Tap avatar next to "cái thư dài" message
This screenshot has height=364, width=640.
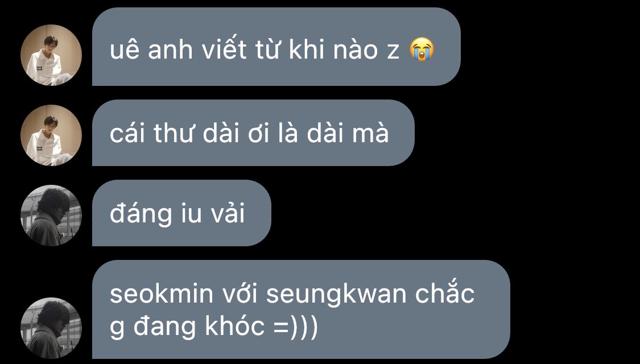[51, 135]
